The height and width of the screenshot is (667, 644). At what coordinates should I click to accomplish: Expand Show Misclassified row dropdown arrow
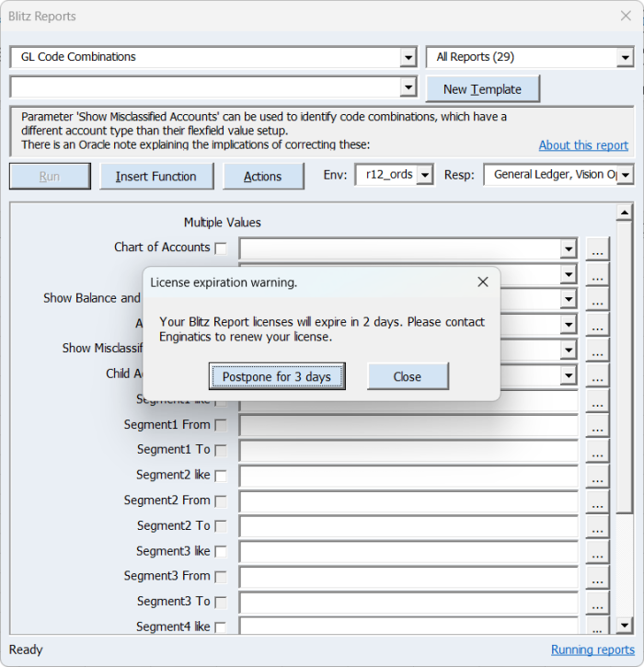(569, 350)
